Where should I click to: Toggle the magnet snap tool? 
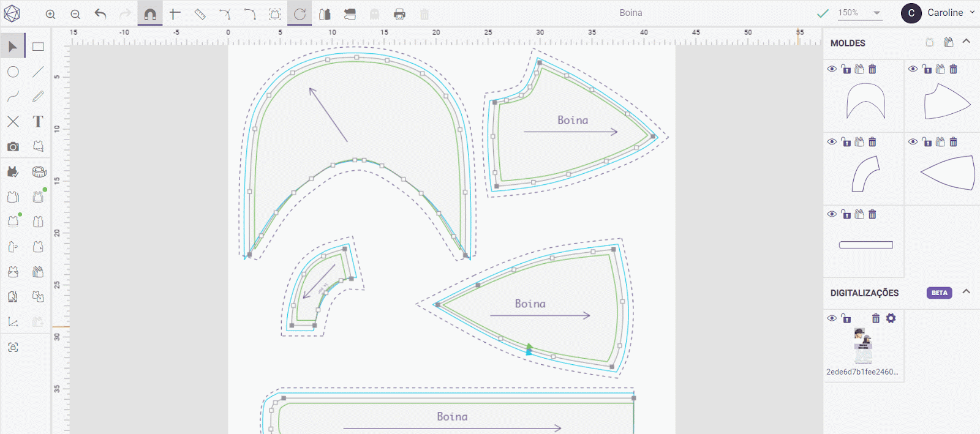[150, 14]
